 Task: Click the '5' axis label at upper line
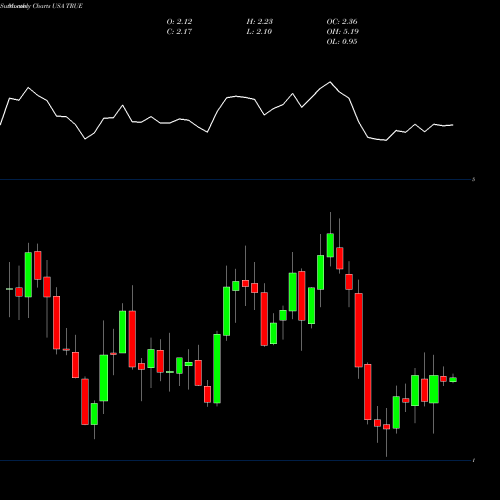pos(474,179)
